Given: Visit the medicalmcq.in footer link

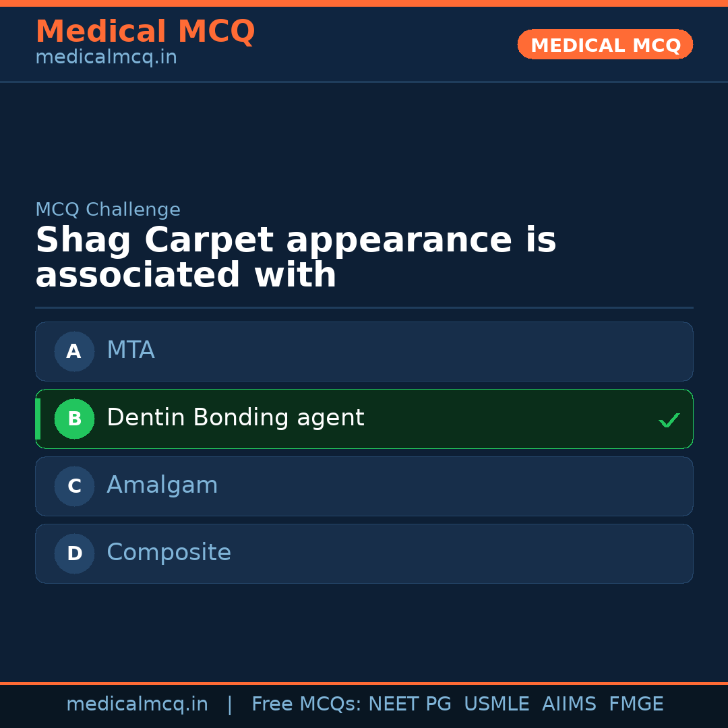Looking at the screenshot, I should click(x=138, y=704).
